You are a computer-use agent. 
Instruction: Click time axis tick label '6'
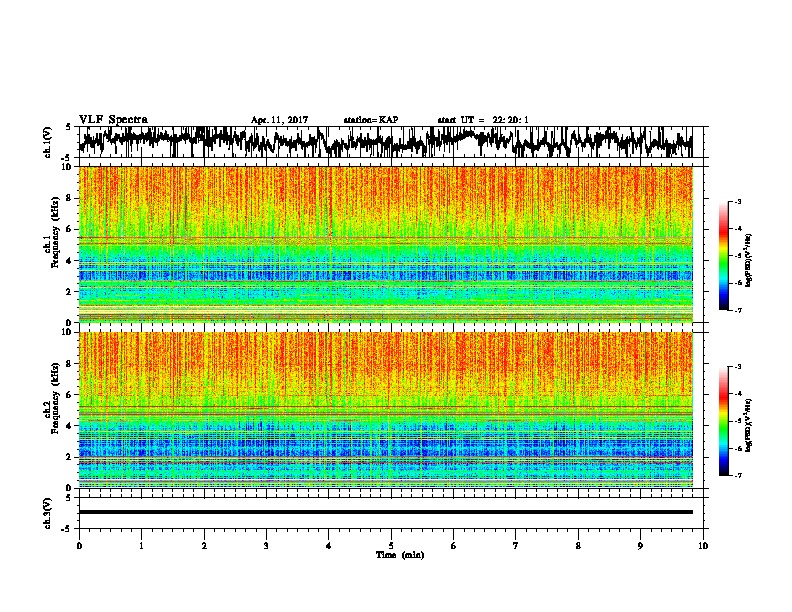coord(454,546)
